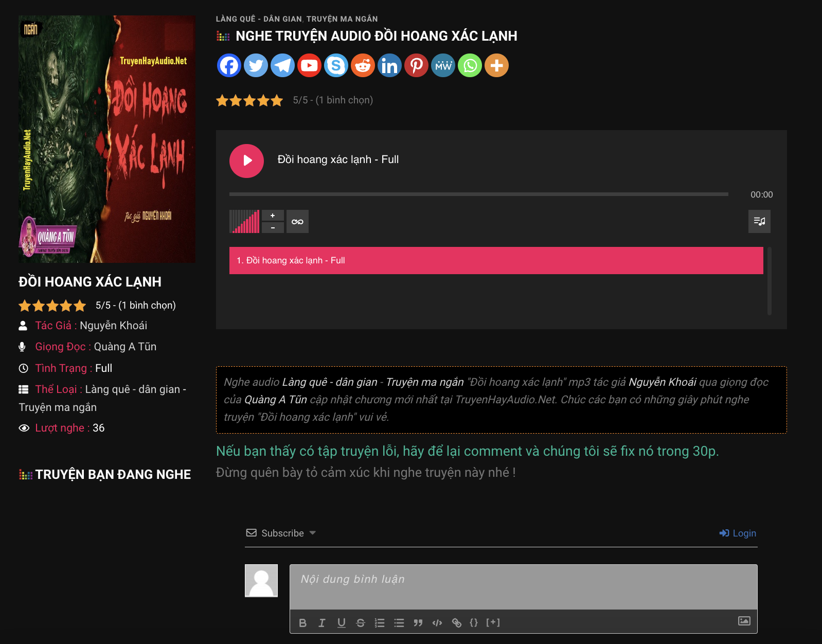
Task: Insert an ordered list in comment
Action: point(380,623)
